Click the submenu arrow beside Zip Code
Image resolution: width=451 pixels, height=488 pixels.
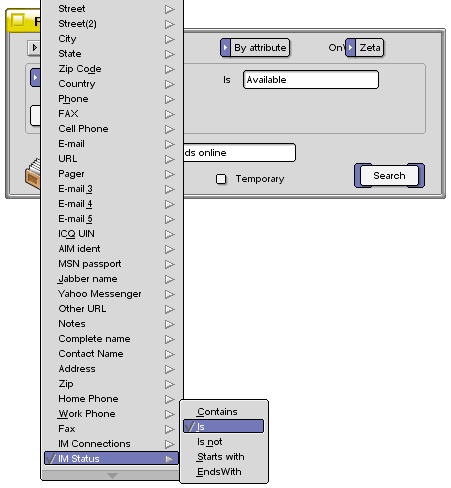click(x=170, y=69)
